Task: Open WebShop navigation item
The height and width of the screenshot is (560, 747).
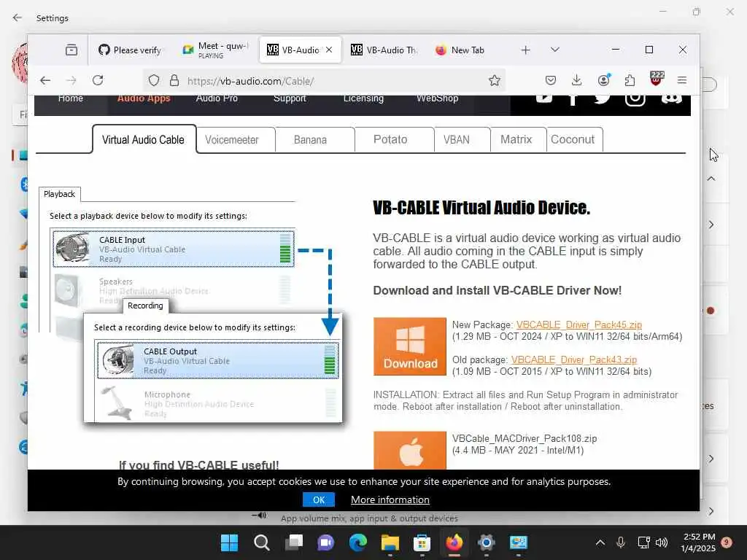Action: pos(438,98)
